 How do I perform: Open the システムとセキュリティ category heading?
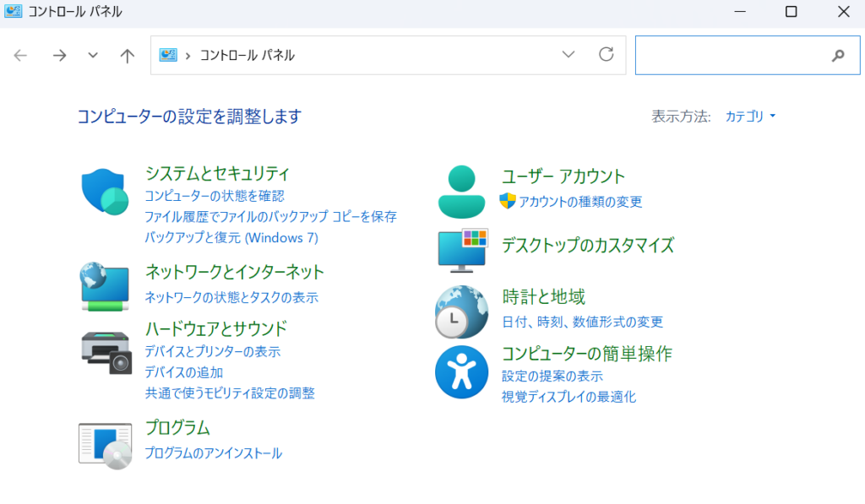217,174
